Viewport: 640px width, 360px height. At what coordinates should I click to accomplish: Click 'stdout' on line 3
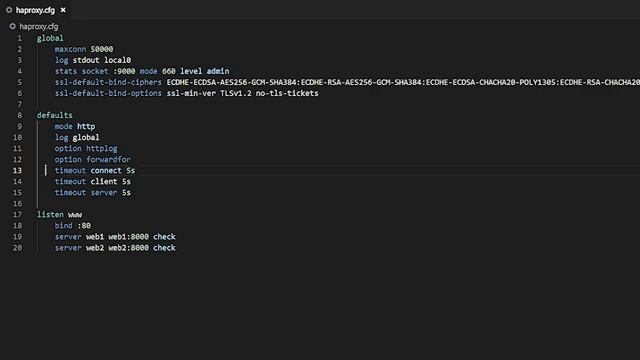(86, 60)
